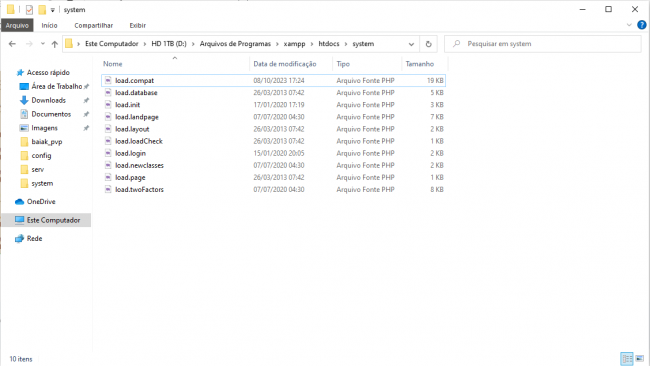Go back with the back arrow
This screenshot has height=366, width=650.
(12, 44)
